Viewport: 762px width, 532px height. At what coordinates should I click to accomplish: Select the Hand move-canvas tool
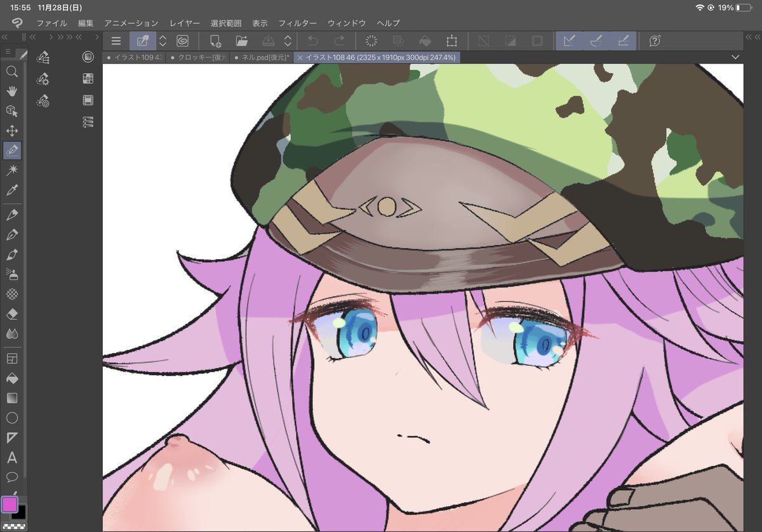coord(12,91)
